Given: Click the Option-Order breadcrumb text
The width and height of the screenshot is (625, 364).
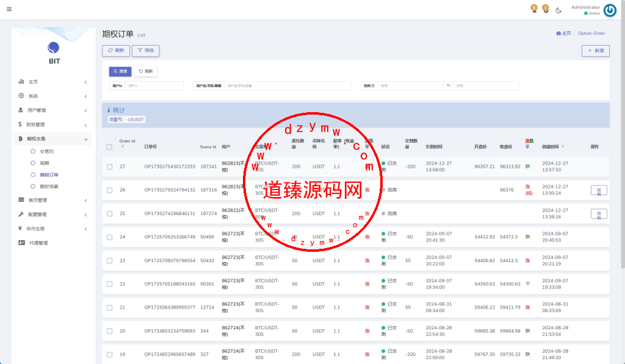Looking at the screenshot, I should point(591,34).
